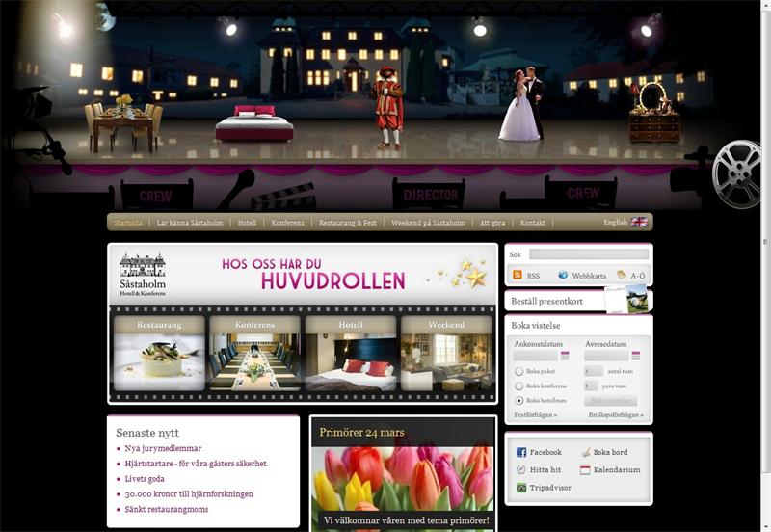The width and height of the screenshot is (771, 532).
Task: Select the Boka hotellrum radio button
Action: pyautogui.click(x=519, y=400)
